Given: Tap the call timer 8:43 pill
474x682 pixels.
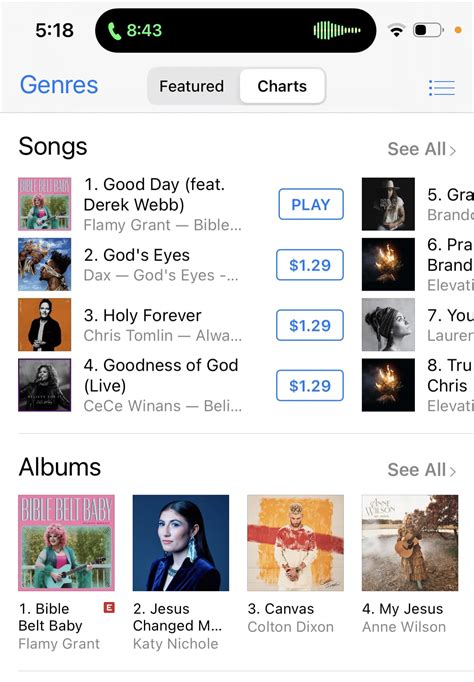Looking at the screenshot, I should tap(235, 30).
